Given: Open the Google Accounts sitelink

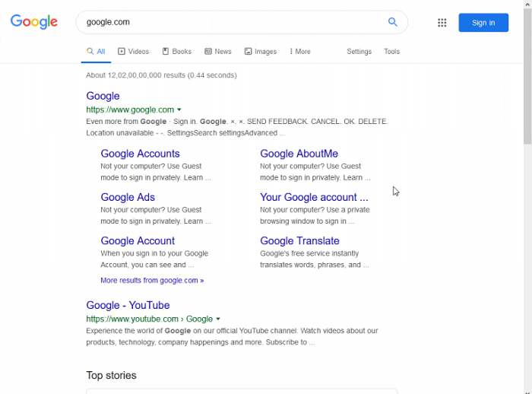Looking at the screenshot, I should pyautogui.click(x=140, y=154).
